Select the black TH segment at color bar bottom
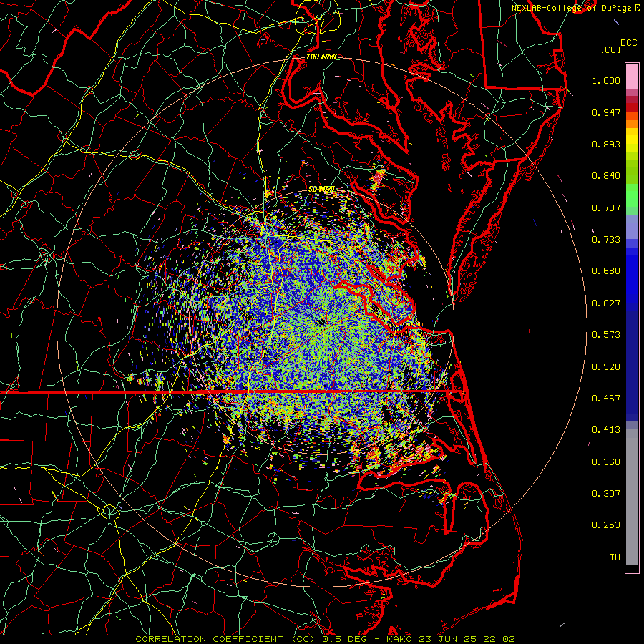 632,568
